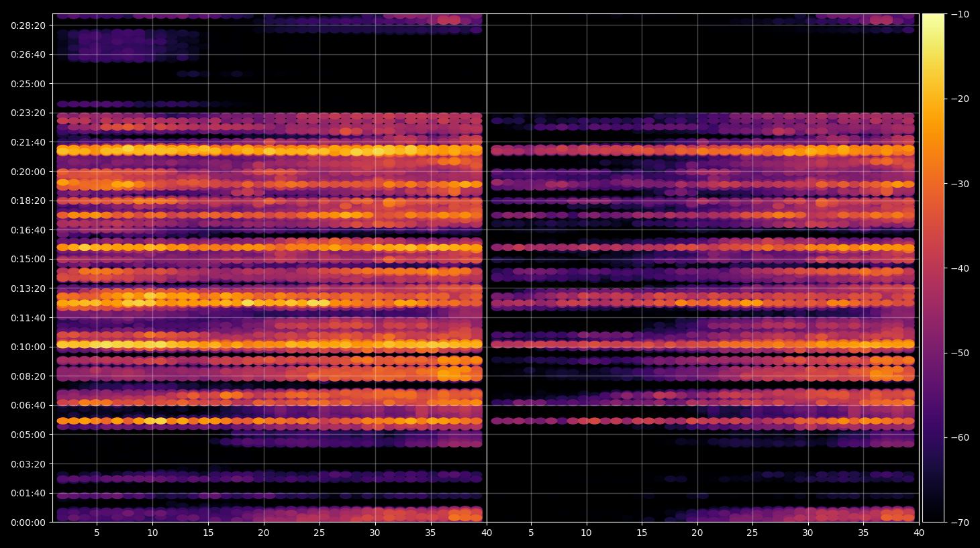The width and height of the screenshot is (980, 548).
Task: Click x-axis tick 15 under the left plot
Action: (208, 533)
